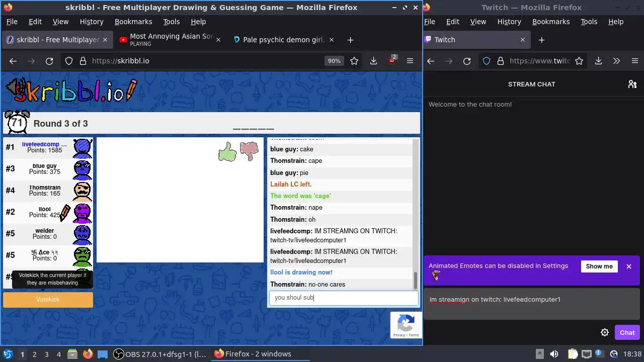
Task: Open hamburger menu in skribbl Firefox window
Action: [x=410, y=61]
